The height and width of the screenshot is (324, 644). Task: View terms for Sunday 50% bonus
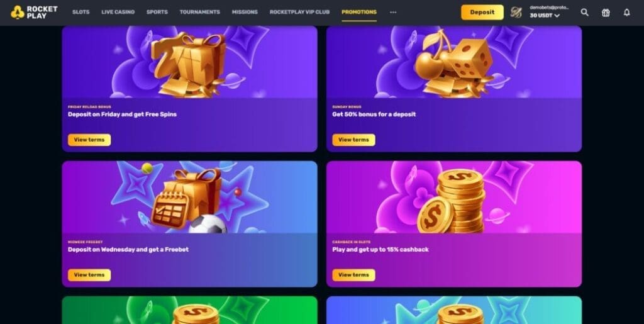pyautogui.click(x=353, y=140)
